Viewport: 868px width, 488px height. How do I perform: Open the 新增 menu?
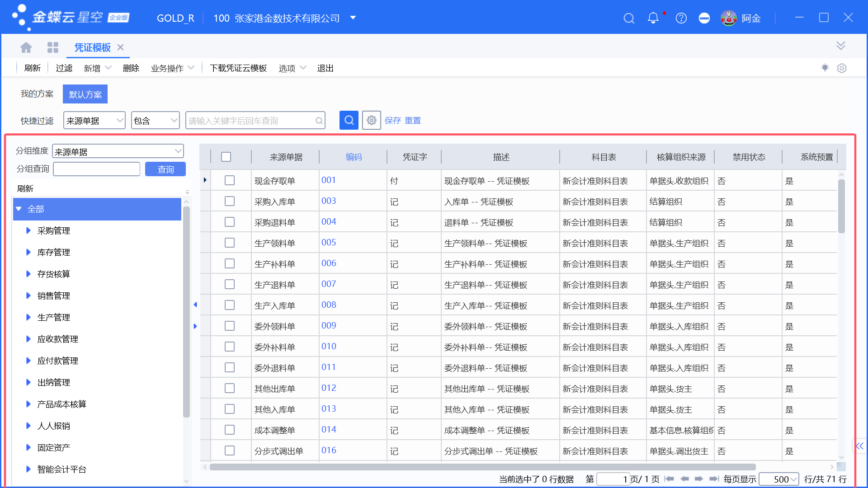pyautogui.click(x=97, y=68)
